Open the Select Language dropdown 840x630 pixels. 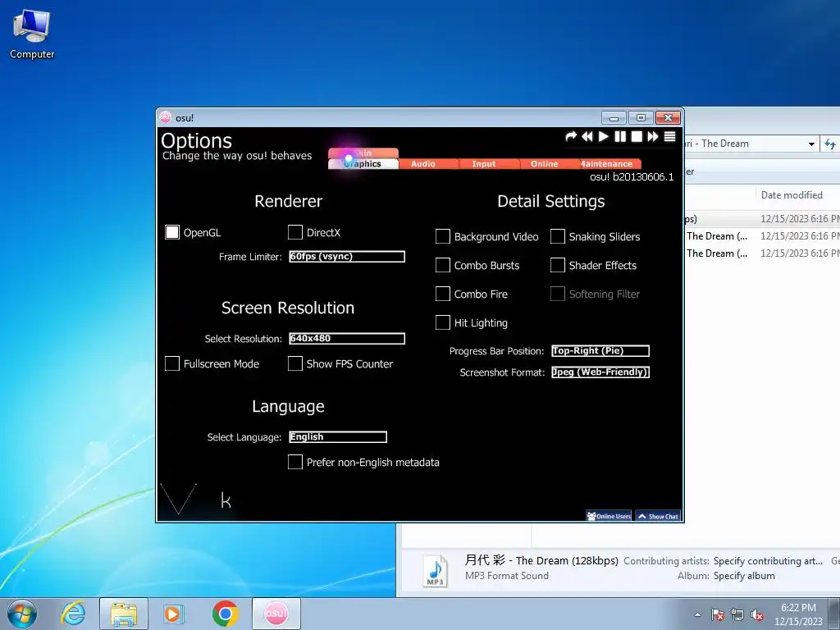[x=338, y=437]
